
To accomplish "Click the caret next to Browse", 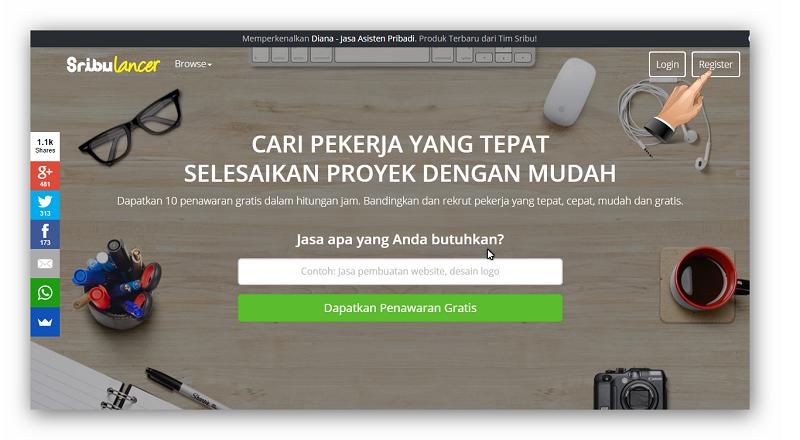I will [x=210, y=65].
